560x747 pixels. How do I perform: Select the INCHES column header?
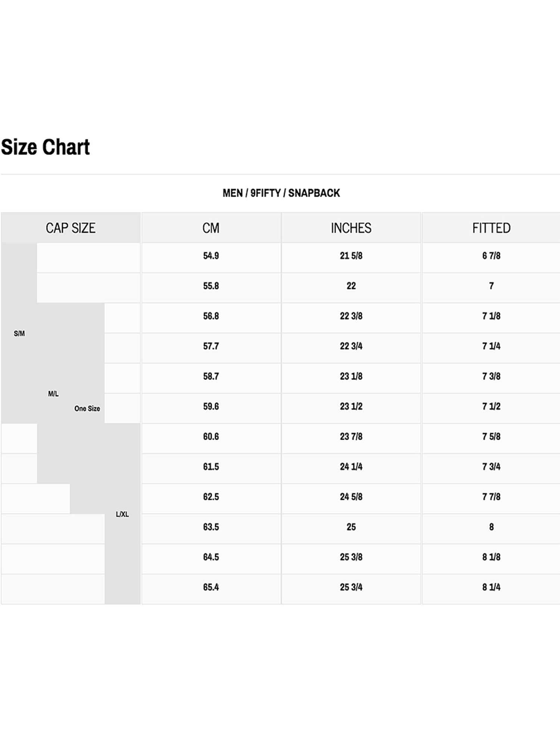click(351, 228)
